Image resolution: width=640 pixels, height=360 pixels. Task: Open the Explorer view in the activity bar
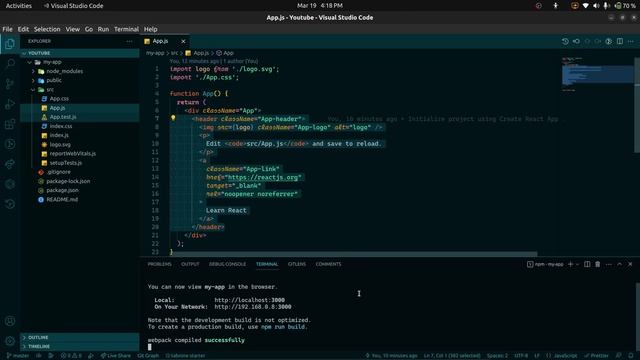10,44
